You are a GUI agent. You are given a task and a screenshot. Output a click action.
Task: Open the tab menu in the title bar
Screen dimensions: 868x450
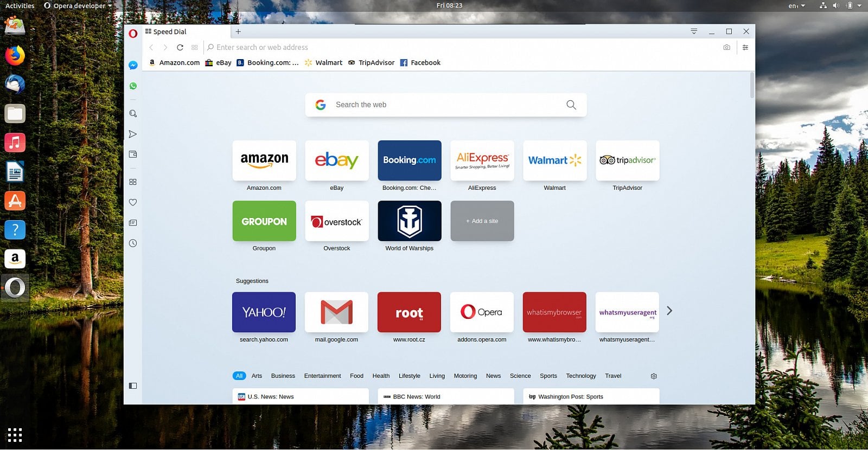coord(694,31)
